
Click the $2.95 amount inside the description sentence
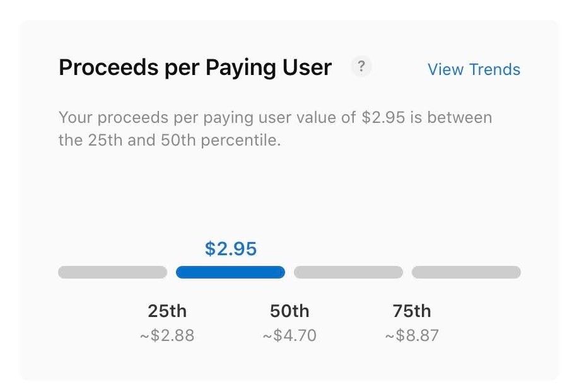point(383,117)
